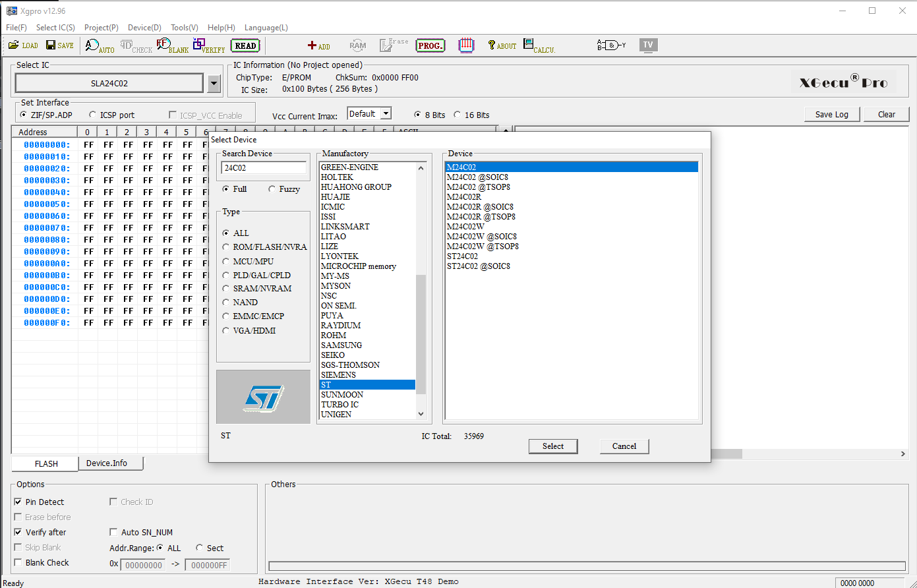Screen dimensions: 917x588
Task: Open the ABOUT toolbar icon
Action: tap(502, 45)
